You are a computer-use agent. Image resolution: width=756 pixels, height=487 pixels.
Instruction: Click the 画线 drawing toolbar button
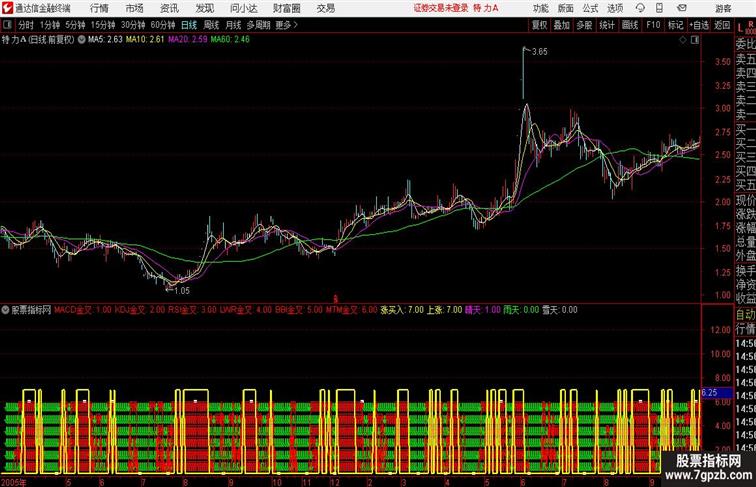630,25
